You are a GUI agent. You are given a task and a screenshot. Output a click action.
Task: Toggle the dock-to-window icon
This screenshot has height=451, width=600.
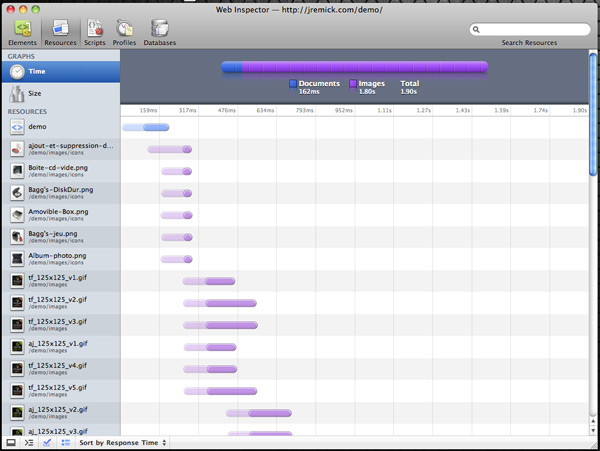pos(11,443)
